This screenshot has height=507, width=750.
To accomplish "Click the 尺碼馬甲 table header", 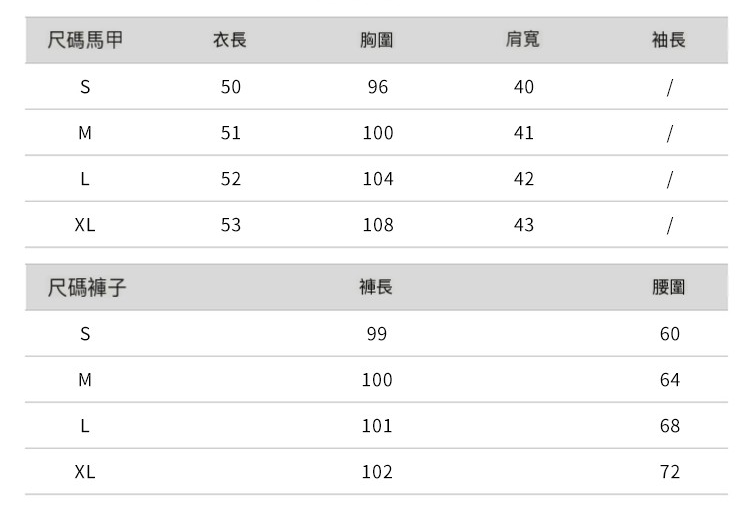I will [86, 41].
